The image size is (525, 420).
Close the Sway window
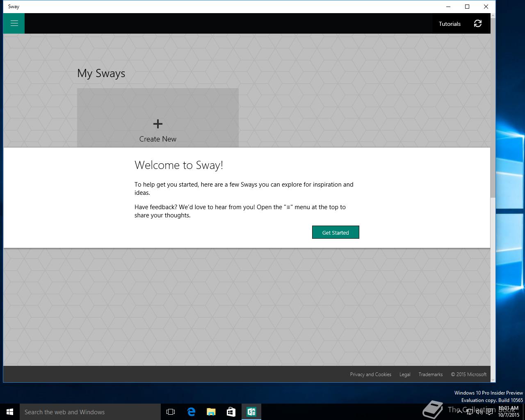tap(486, 7)
